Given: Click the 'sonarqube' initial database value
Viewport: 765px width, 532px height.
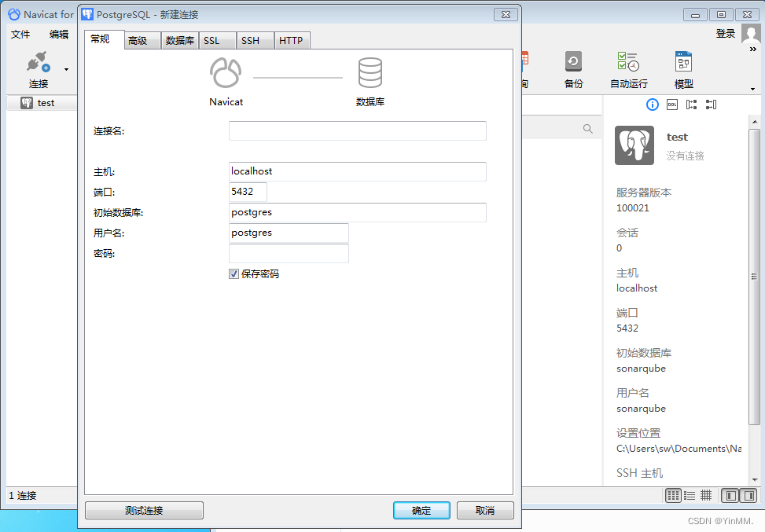Looking at the screenshot, I should (x=641, y=369).
